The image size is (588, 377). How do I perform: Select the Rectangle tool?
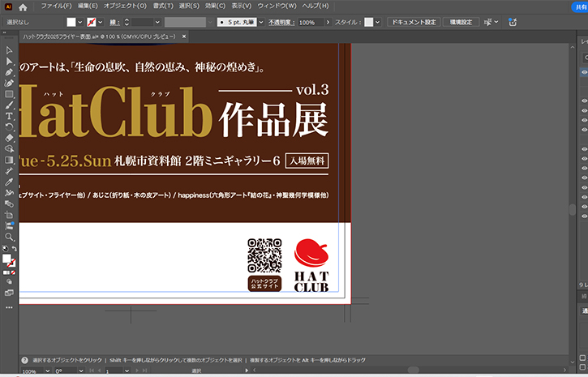tap(9, 94)
